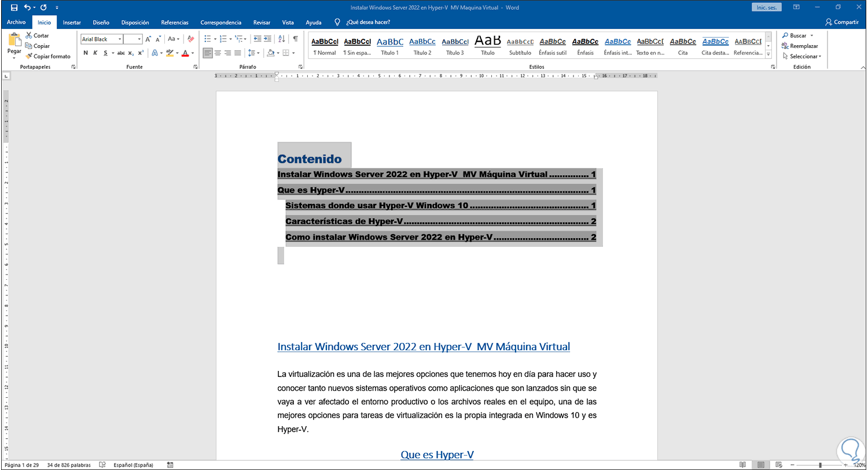
Task: Save the document with the floppy disk icon
Action: pyautogui.click(x=14, y=8)
